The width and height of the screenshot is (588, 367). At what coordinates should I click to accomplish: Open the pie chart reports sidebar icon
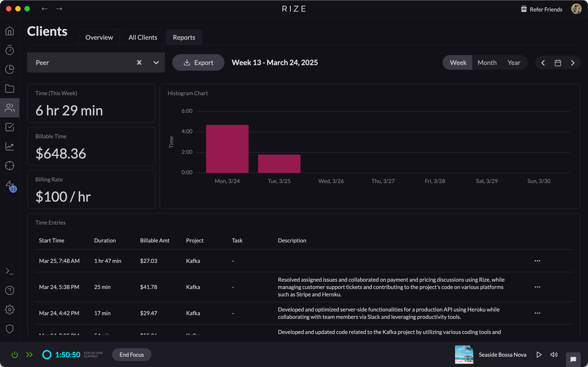point(10,70)
